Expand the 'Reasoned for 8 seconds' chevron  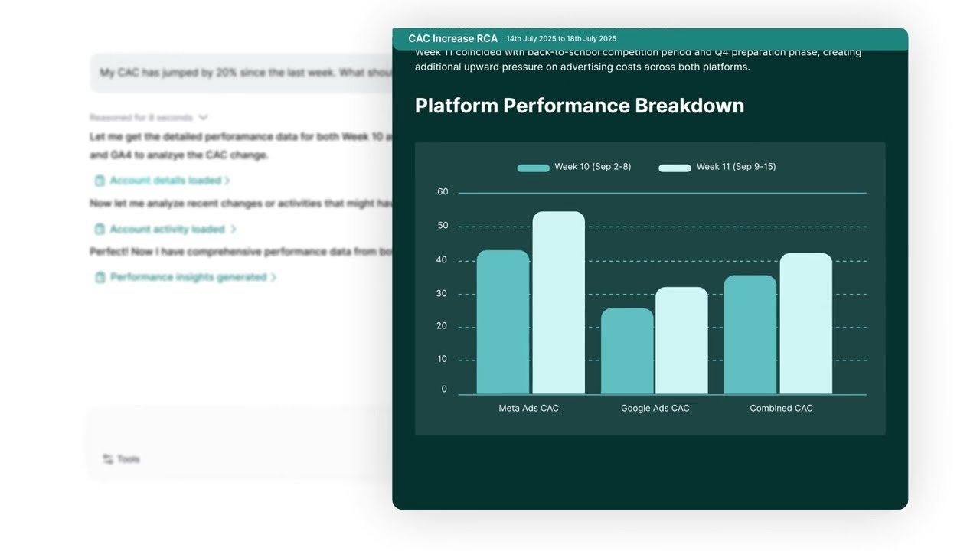[x=203, y=118]
